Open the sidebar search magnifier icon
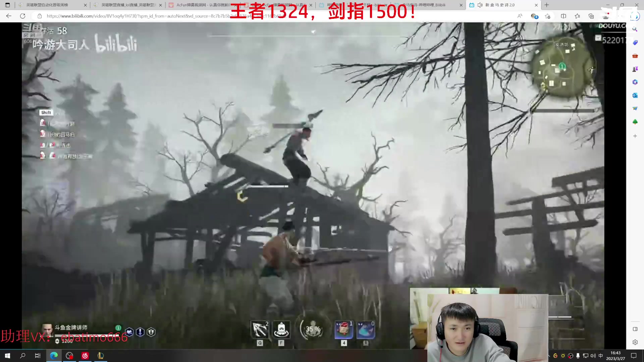 (x=635, y=29)
